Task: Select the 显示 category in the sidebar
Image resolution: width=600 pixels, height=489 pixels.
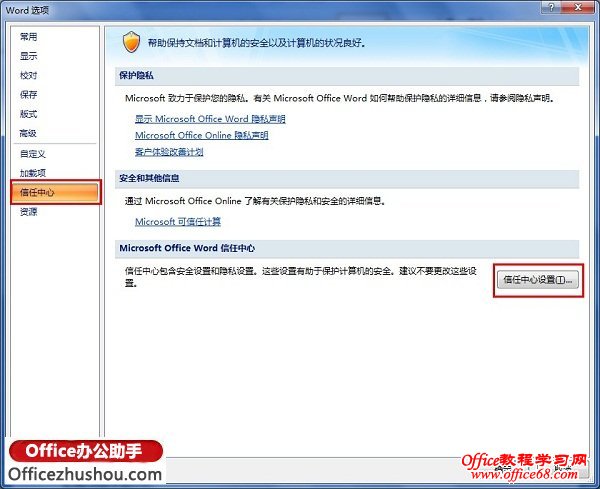Action: tap(29, 56)
